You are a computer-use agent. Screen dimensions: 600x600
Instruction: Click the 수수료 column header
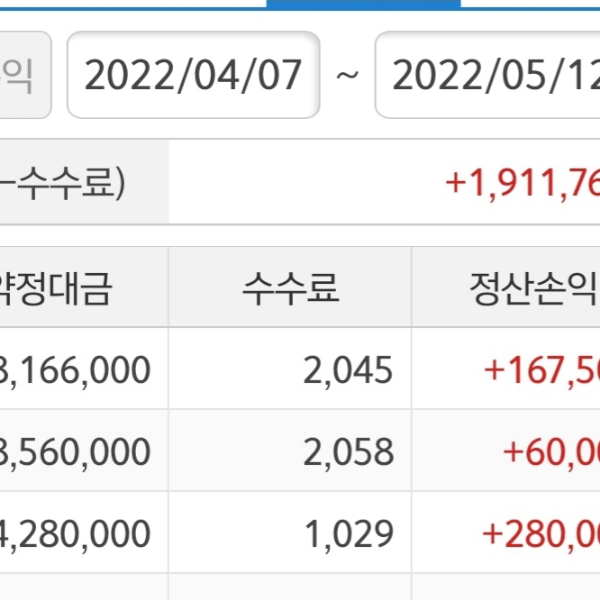[x=290, y=288]
